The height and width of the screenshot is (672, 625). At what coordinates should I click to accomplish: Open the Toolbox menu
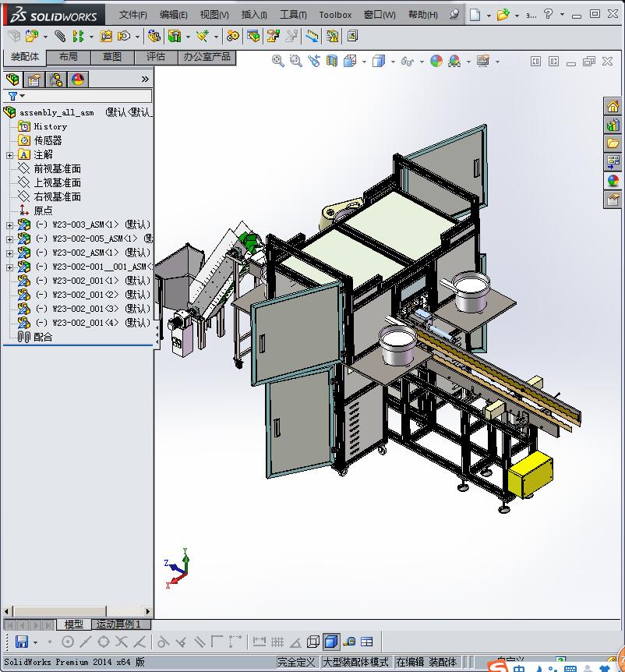coord(335,15)
